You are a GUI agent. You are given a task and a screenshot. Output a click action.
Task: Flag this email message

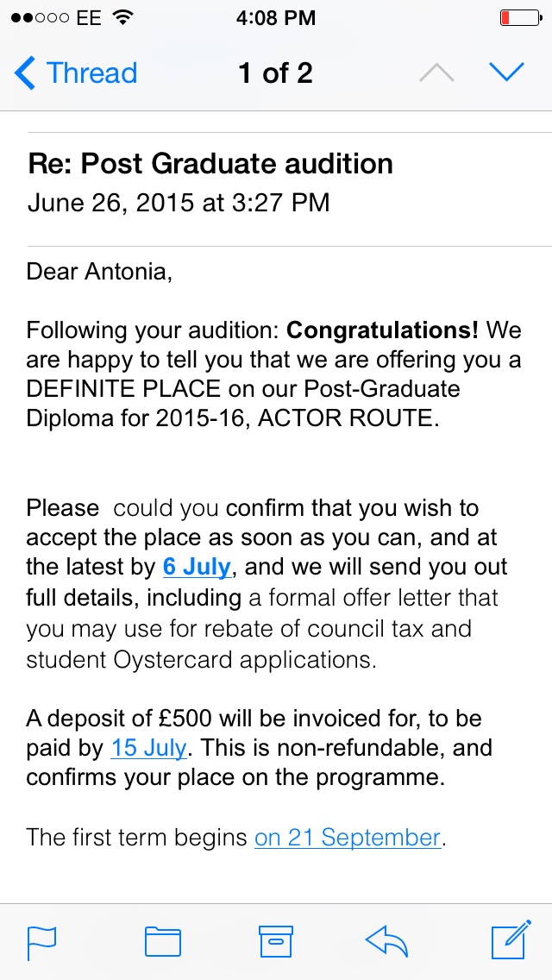42,941
